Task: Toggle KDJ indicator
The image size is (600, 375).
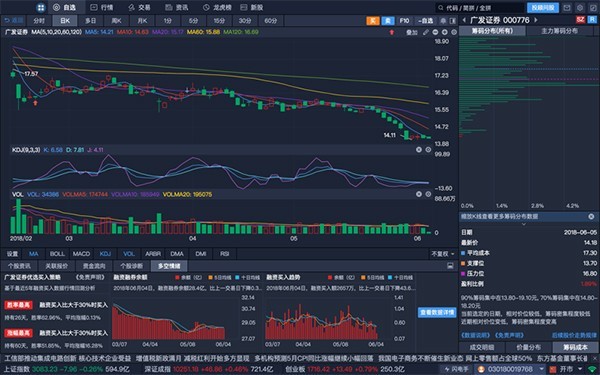Action: pos(105,254)
